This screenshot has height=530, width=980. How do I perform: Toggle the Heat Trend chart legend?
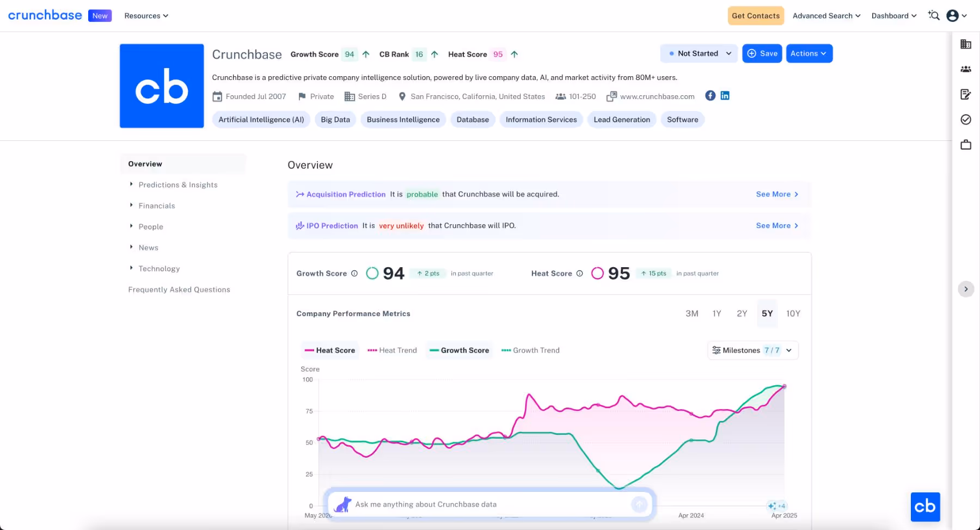point(392,350)
